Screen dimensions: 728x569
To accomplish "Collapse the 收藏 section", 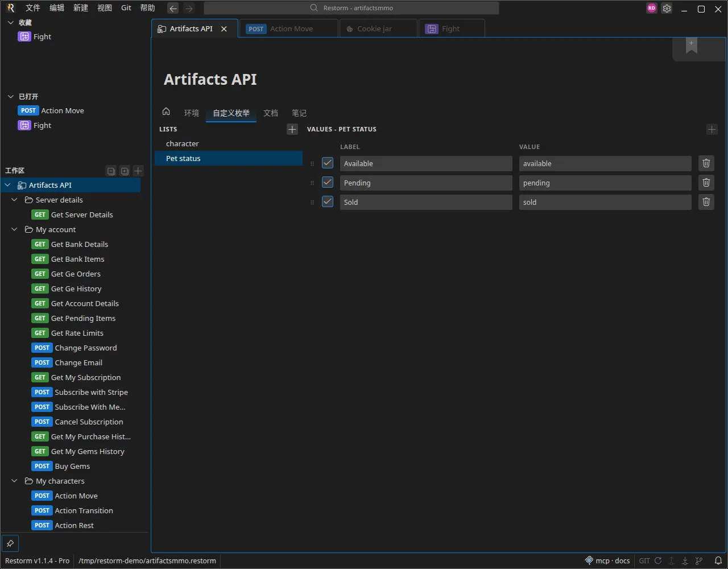I will 10,23.
